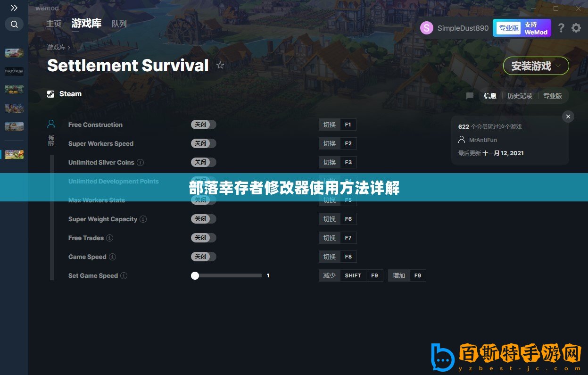
Task: Toggle the Free Construction cheat switch
Action: 204,125
